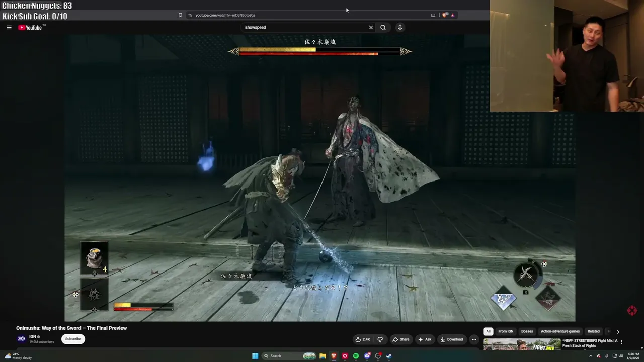Open STREETBEEFS Fight Mix video thumbnail
Image resolution: width=644 pixels, height=362 pixels.
pos(522,344)
